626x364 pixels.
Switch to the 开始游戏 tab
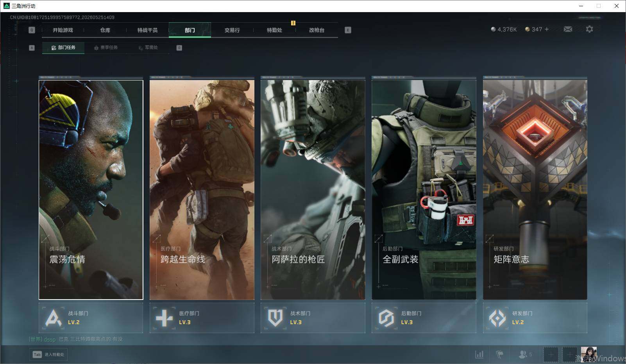pos(63,30)
